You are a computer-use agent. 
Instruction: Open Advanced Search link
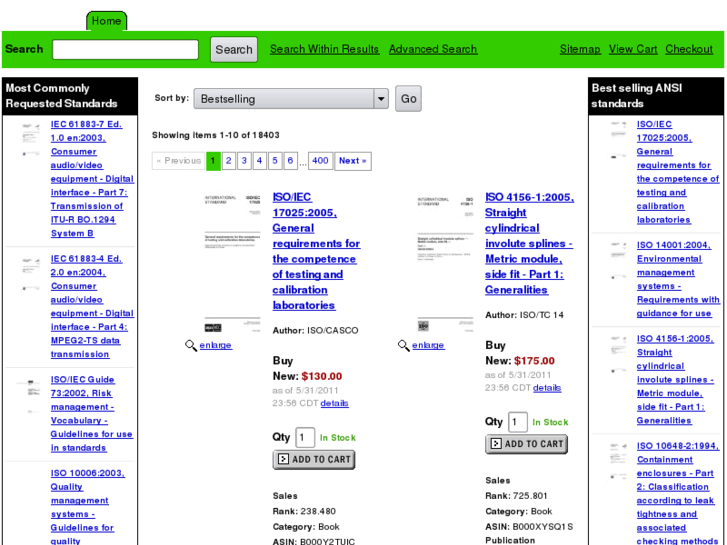pyautogui.click(x=433, y=49)
